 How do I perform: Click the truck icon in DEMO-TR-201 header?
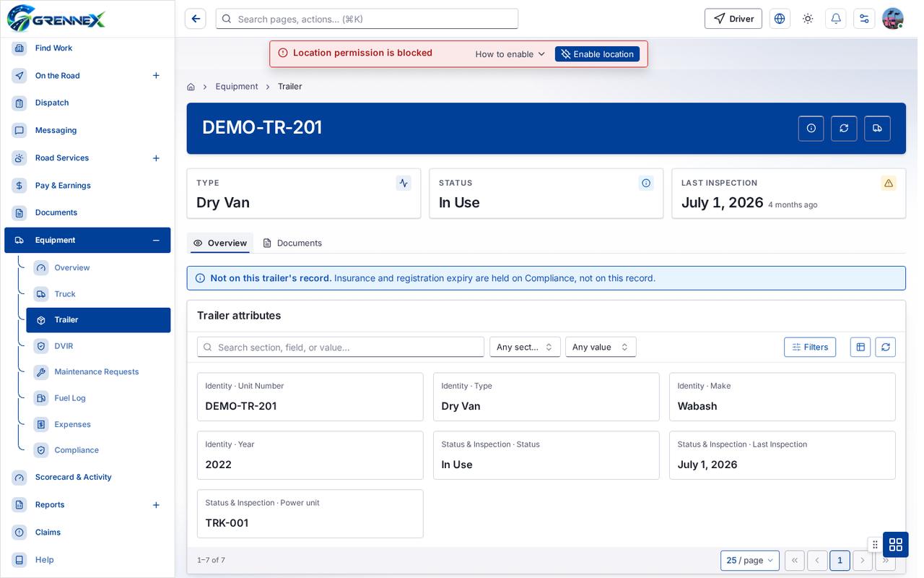tap(877, 128)
